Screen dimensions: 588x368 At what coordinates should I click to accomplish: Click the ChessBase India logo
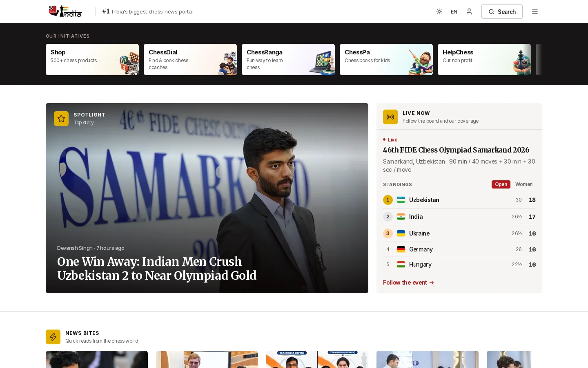coord(65,11)
